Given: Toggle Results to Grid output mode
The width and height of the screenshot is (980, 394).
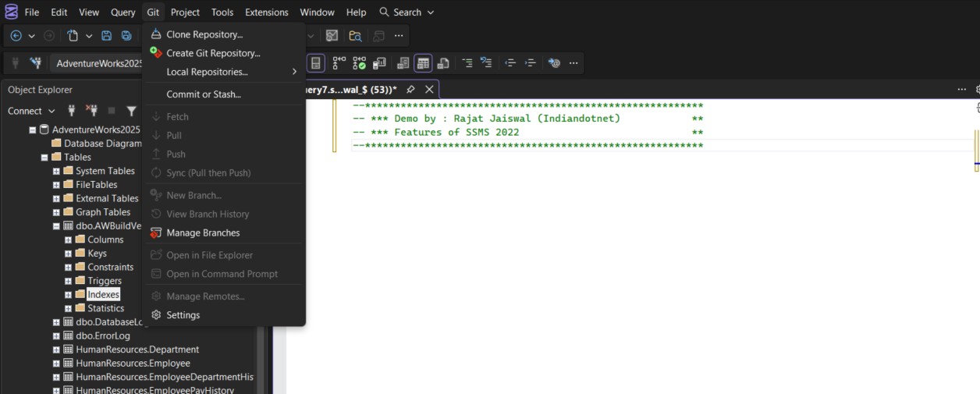Looking at the screenshot, I should (423, 63).
